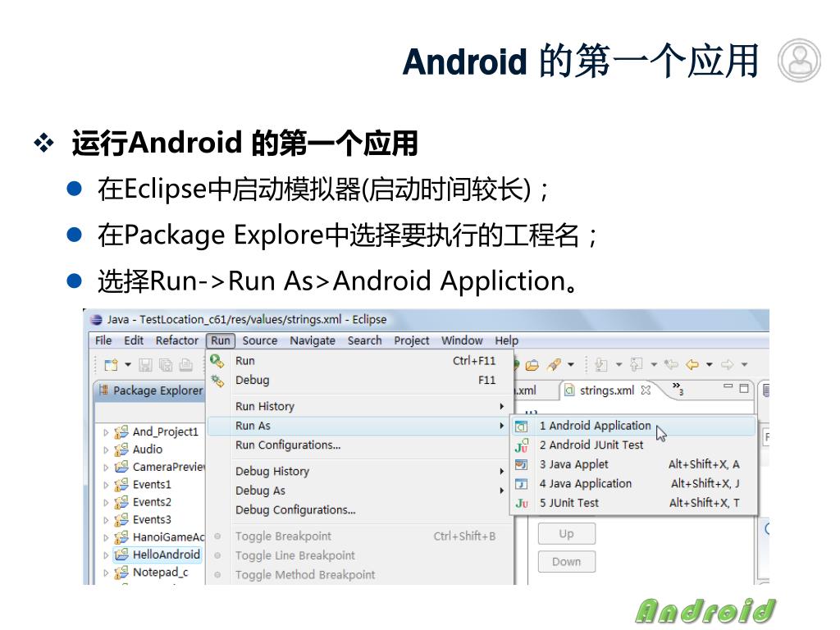The width and height of the screenshot is (840, 630).
Task: Click the Run menu header
Action: [220, 340]
